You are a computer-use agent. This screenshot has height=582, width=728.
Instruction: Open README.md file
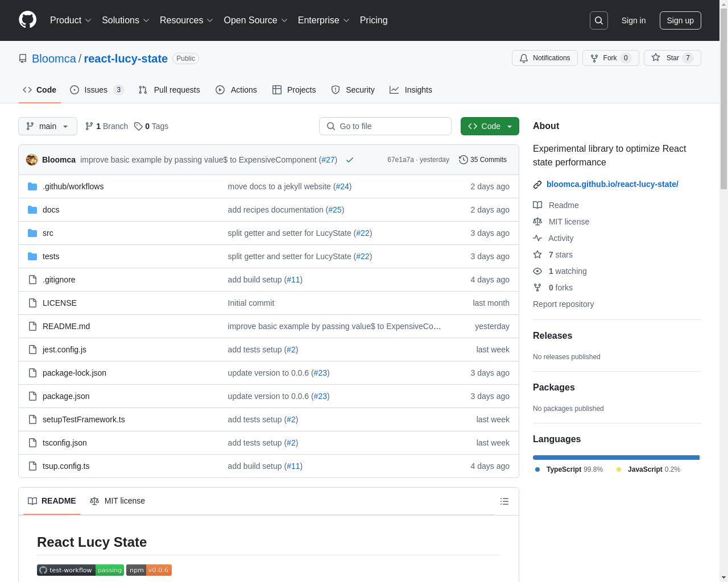pos(66,326)
